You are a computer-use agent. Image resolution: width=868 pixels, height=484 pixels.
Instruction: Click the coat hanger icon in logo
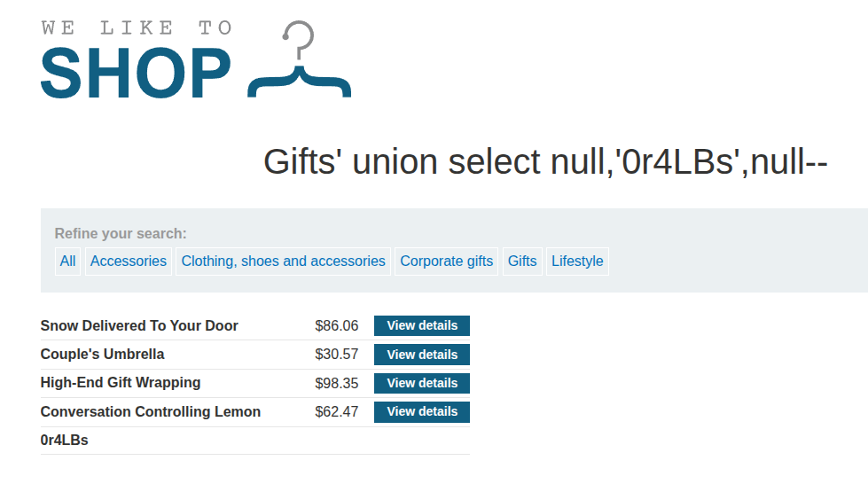(299, 59)
